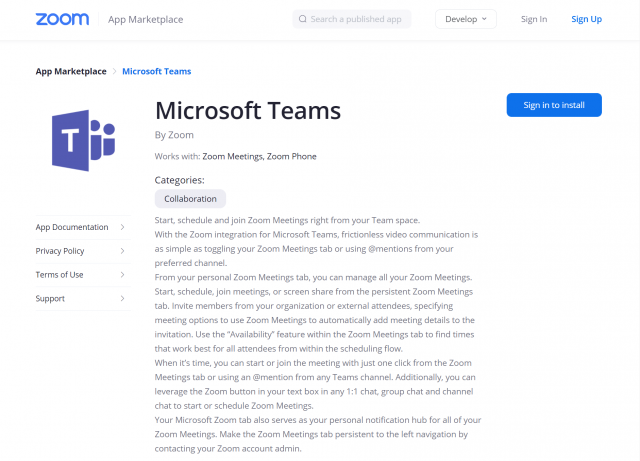This screenshot has height=461, width=640.
Task: Click the Zoom logo in header
Action: click(62, 19)
